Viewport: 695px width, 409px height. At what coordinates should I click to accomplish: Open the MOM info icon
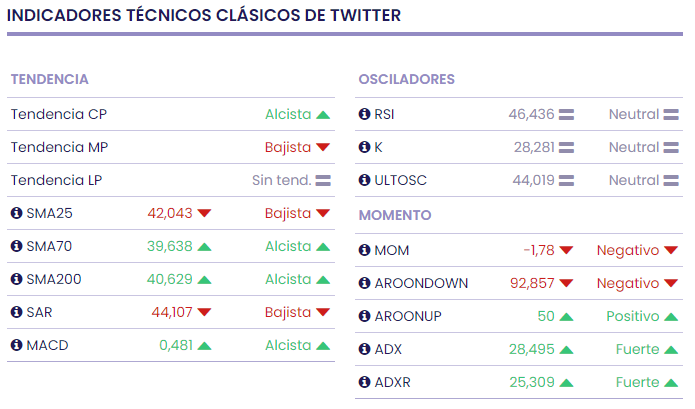tap(364, 250)
